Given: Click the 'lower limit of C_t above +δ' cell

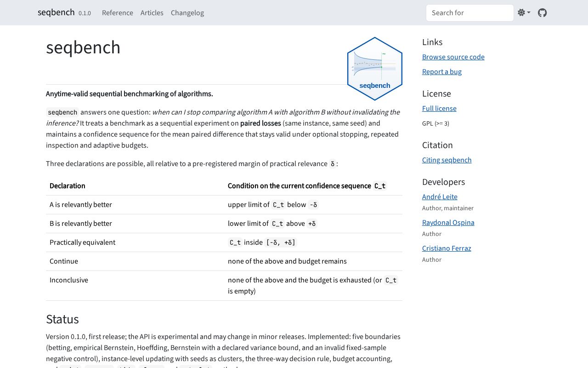Looking at the screenshot, I should [x=313, y=224].
